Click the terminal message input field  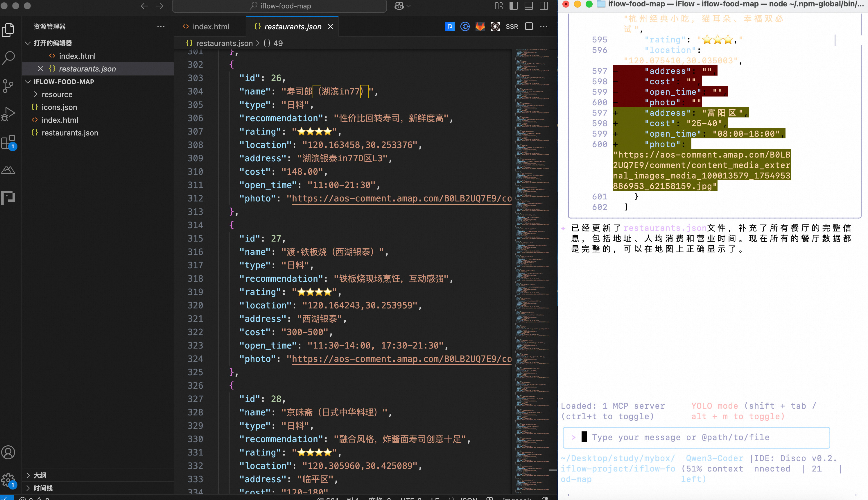[696, 437]
